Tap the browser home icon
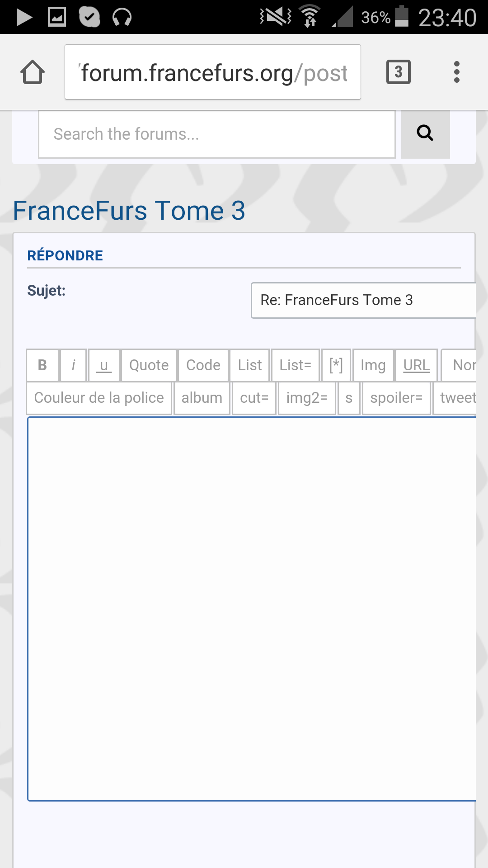Viewport: 488px width, 868px height. tap(33, 72)
